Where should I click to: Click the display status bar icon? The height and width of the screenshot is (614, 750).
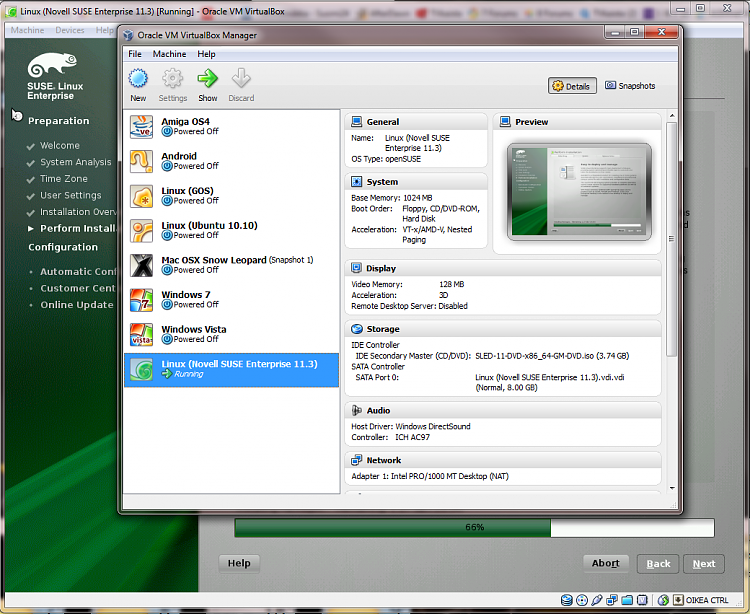click(x=642, y=600)
